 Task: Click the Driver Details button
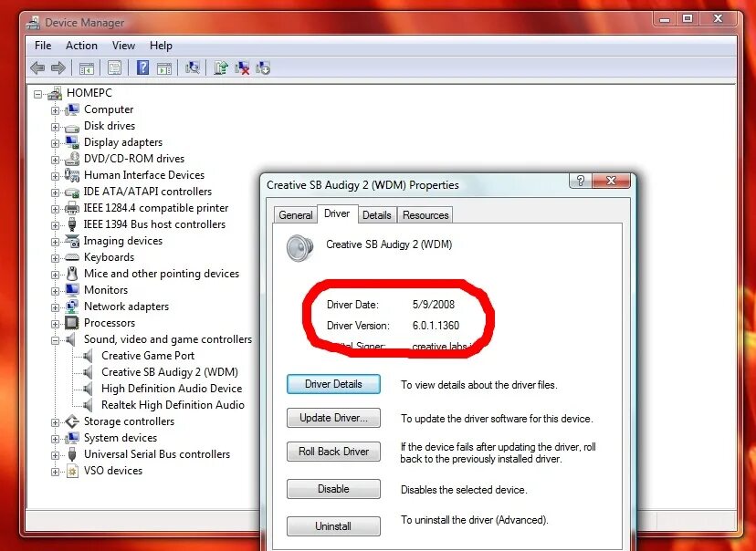tap(333, 384)
